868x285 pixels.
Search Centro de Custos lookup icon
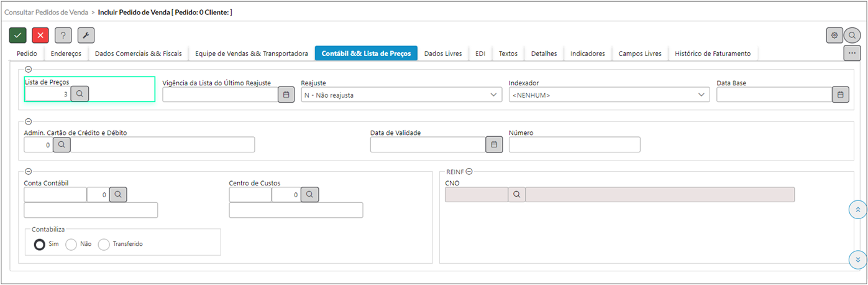tap(309, 195)
